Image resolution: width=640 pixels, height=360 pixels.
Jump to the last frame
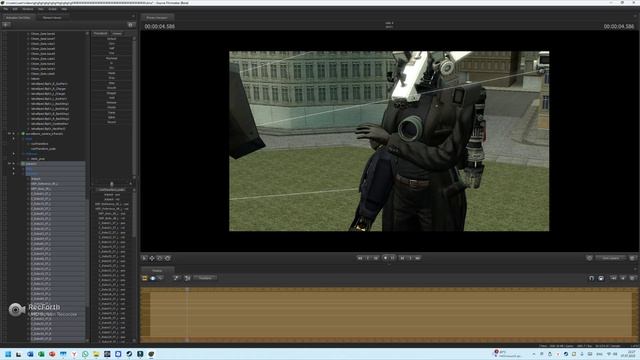tap(418, 258)
